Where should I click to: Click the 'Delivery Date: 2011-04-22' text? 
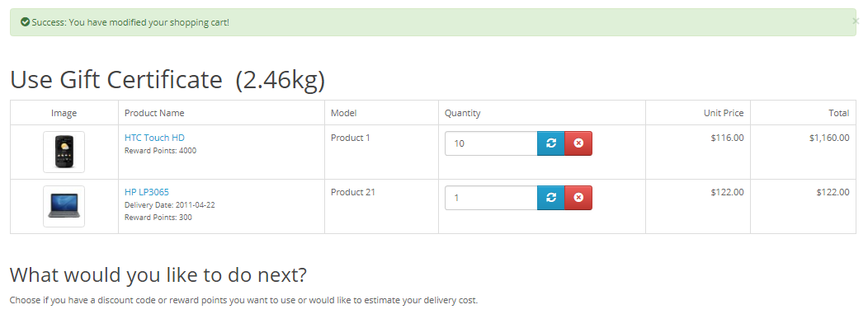pos(170,204)
